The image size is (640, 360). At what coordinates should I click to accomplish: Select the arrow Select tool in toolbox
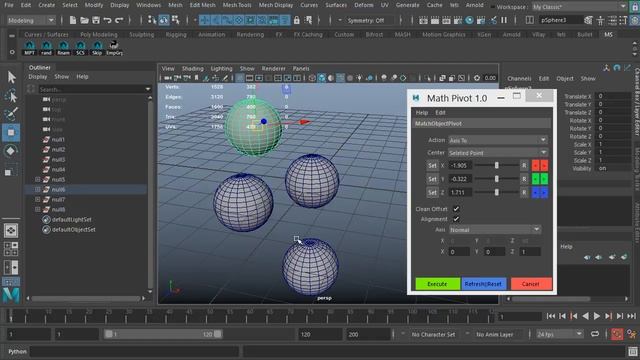(x=11, y=77)
